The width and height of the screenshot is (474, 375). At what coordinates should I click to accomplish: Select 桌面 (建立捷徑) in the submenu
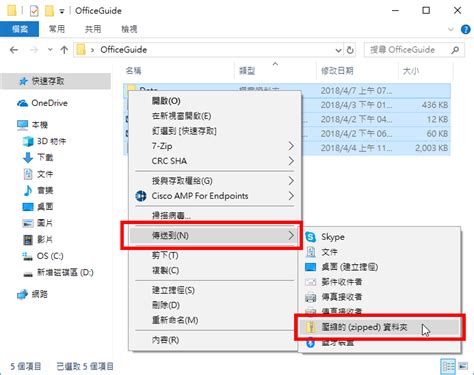349,267
